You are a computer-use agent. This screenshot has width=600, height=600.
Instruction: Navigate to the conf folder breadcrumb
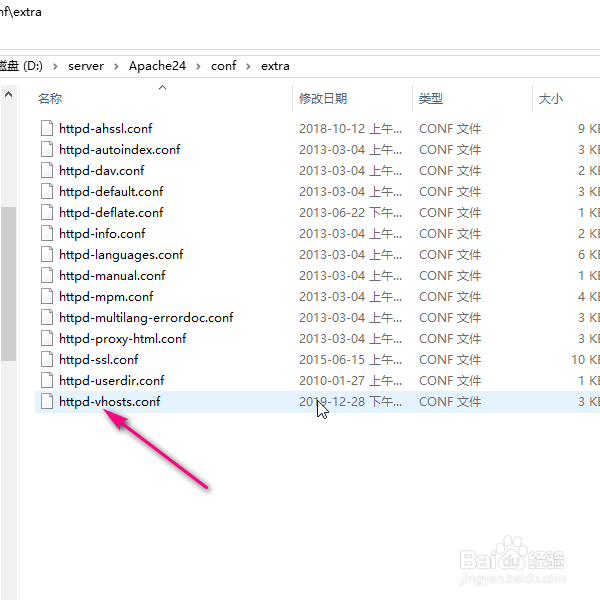click(x=223, y=66)
